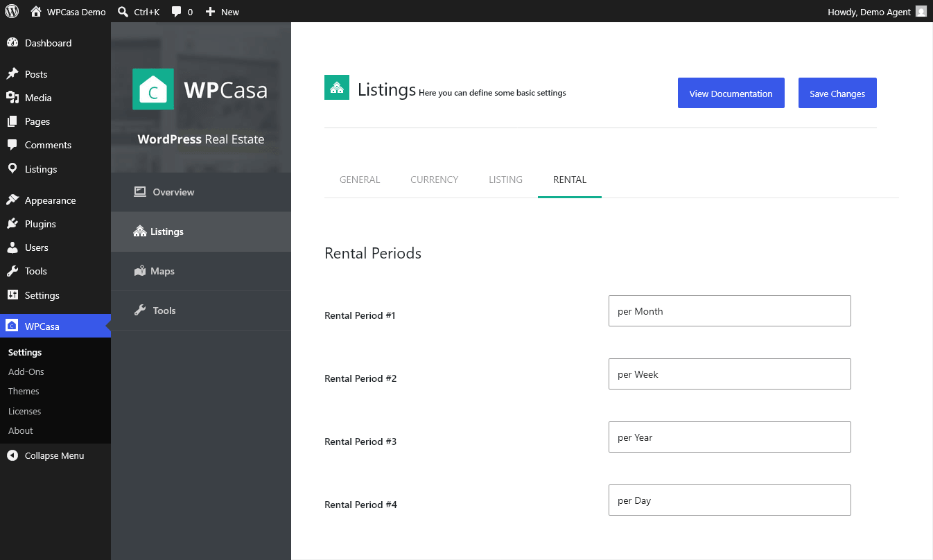Open the Add-Ons submenu link

pos(26,371)
